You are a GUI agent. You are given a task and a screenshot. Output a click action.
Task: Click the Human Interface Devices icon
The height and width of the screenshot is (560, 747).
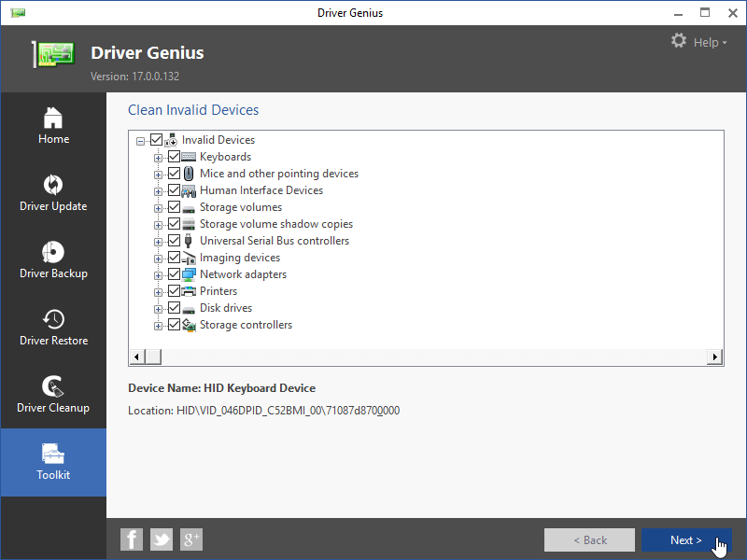[x=189, y=190]
